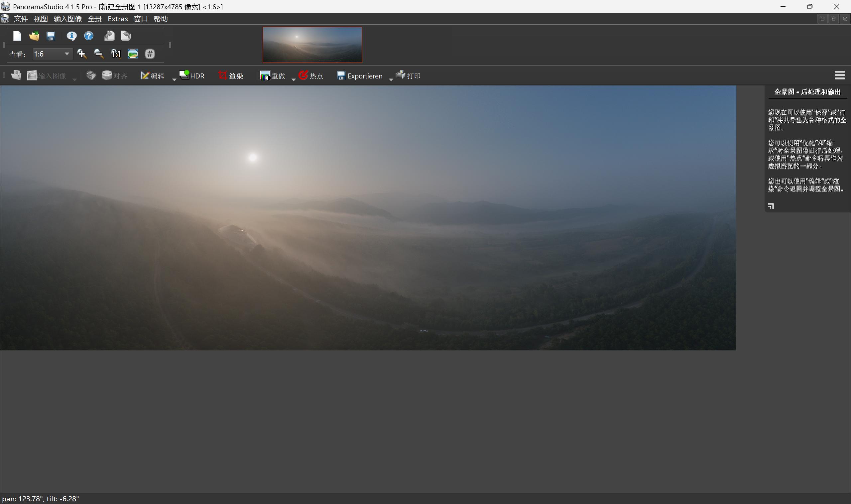Image resolution: width=851 pixels, height=504 pixels.
Task: Fit the panorama to the window
Action: (132, 54)
